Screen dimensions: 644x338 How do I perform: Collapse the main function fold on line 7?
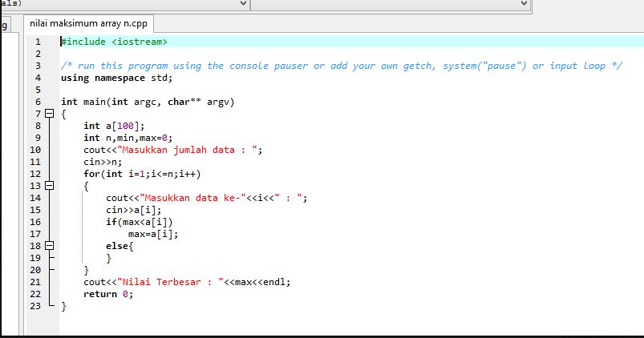point(49,114)
